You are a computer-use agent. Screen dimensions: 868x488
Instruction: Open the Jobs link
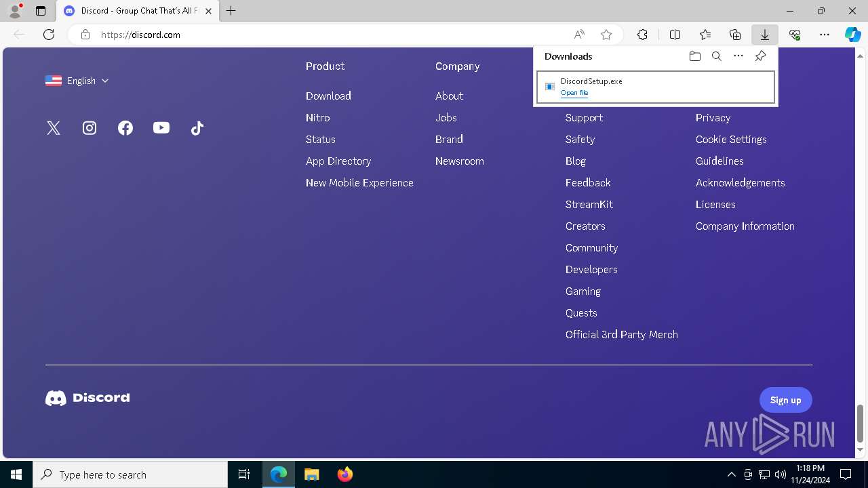pyautogui.click(x=446, y=117)
